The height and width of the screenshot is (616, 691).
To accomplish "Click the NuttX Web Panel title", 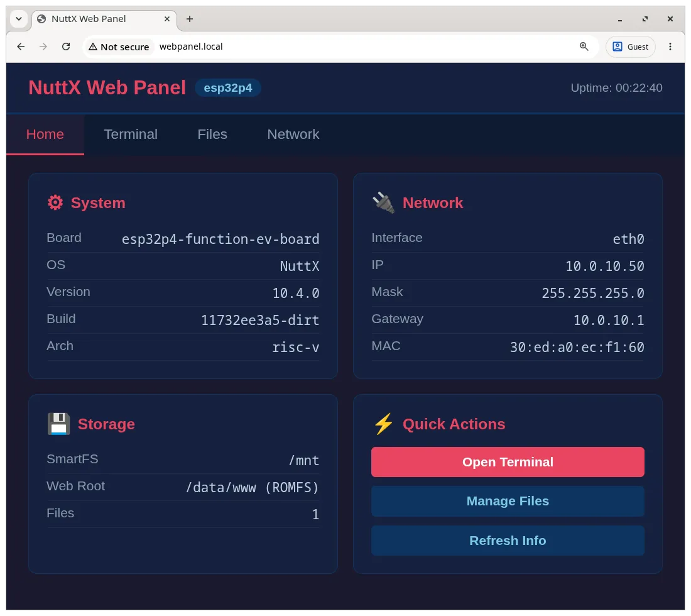I will pos(107,88).
